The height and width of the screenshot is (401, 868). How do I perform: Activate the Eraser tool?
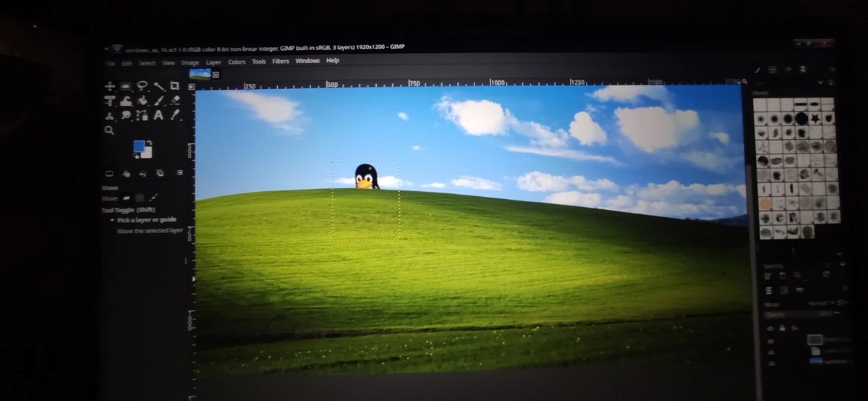174,101
